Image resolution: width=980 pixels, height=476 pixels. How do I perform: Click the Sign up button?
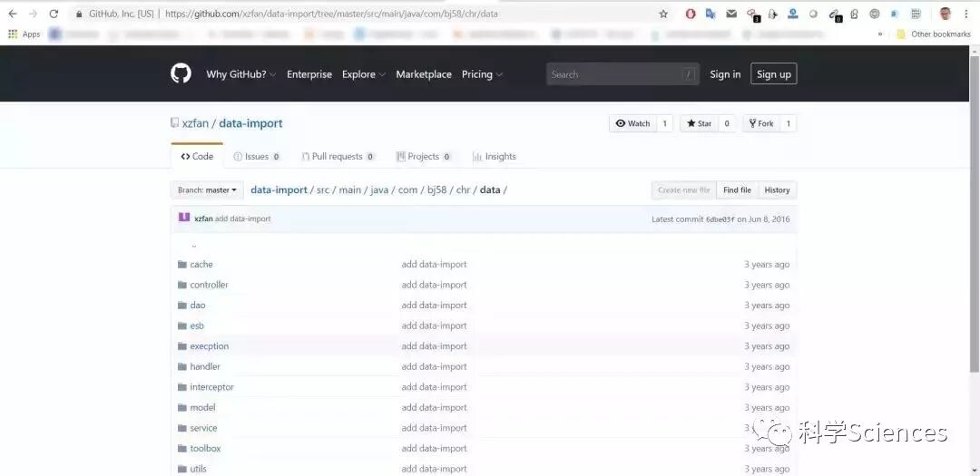click(774, 73)
